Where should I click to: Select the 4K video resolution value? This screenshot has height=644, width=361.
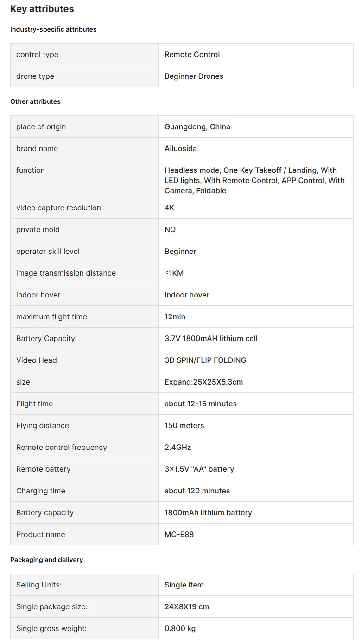click(170, 208)
